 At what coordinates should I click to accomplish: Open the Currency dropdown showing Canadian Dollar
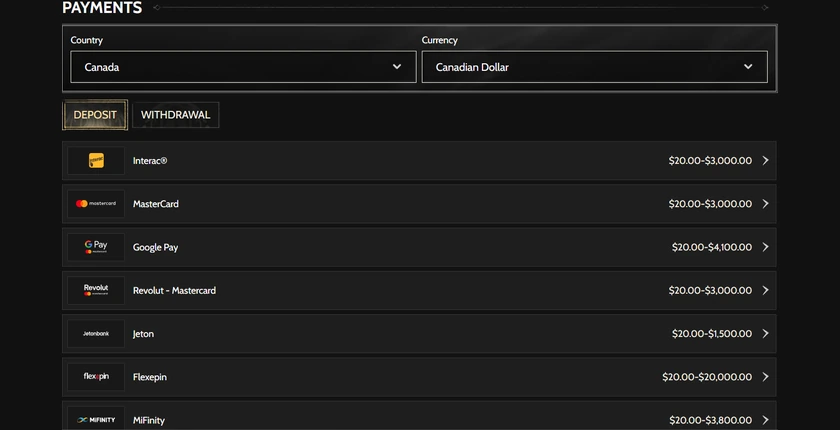[x=595, y=67]
